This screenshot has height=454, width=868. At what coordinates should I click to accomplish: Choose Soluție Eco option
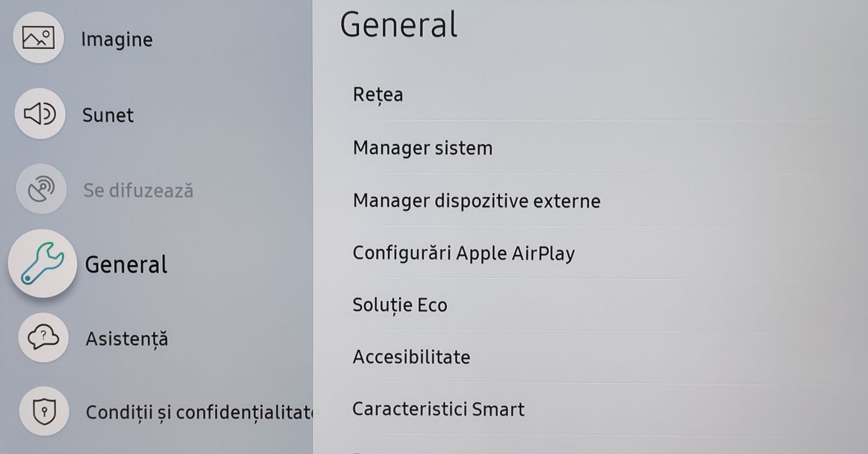[591, 305]
